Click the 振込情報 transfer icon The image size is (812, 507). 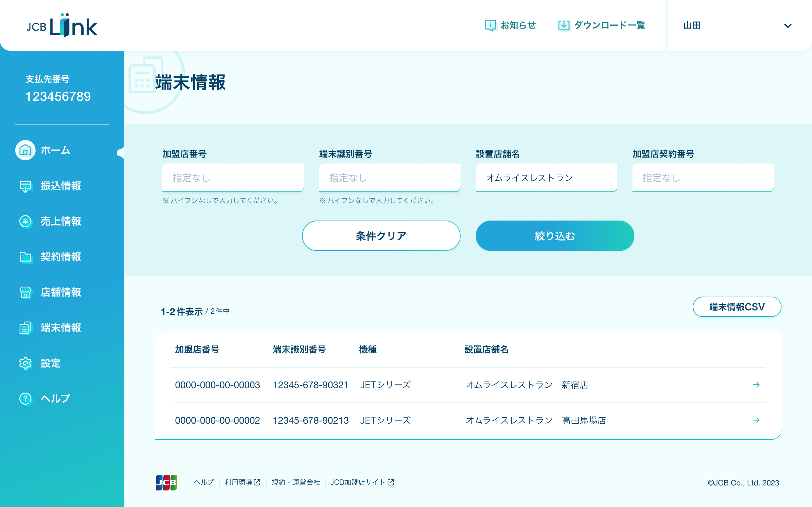pyautogui.click(x=25, y=186)
